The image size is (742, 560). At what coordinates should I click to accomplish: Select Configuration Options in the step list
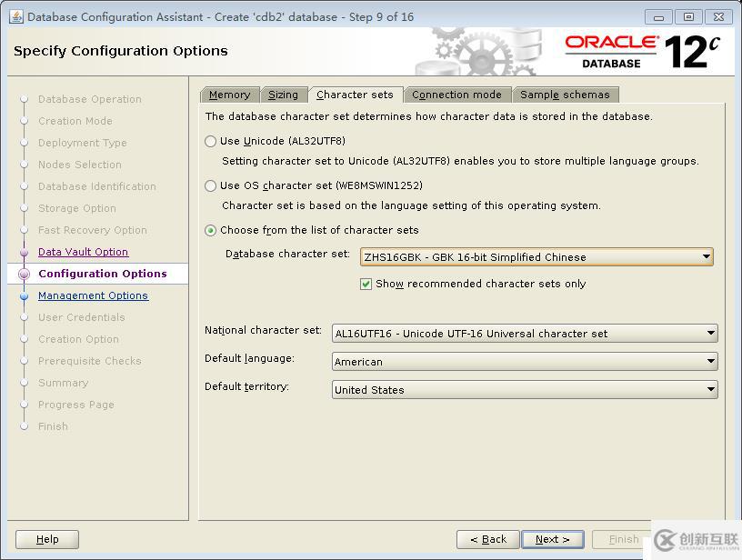point(103,274)
